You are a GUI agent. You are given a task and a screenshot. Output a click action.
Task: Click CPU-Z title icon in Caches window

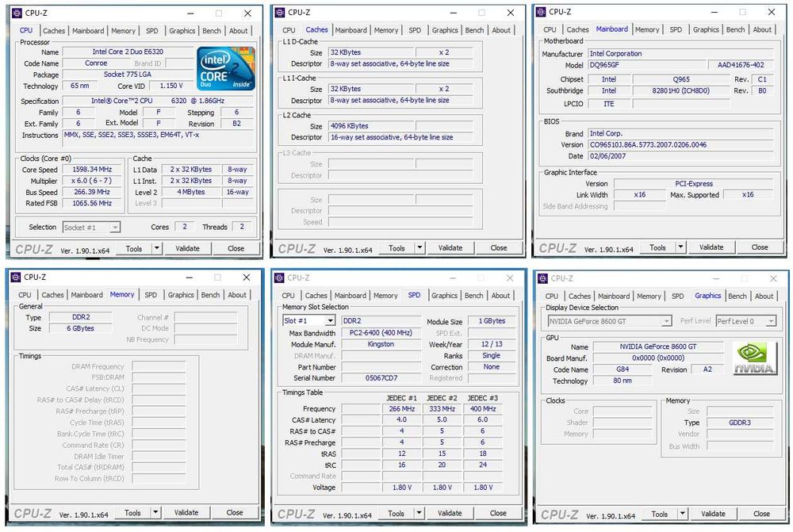(x=280, y=13)
